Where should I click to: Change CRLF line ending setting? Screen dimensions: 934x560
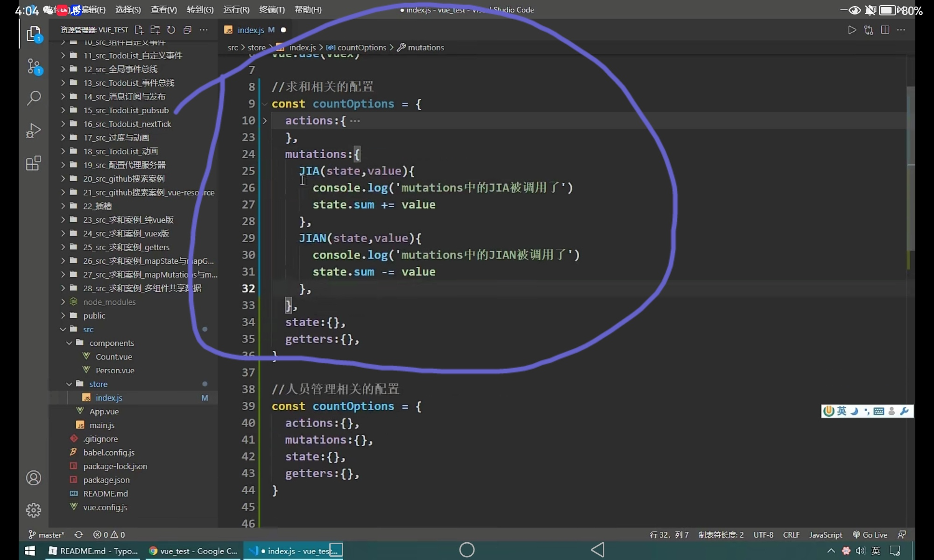tap(791, 535)
